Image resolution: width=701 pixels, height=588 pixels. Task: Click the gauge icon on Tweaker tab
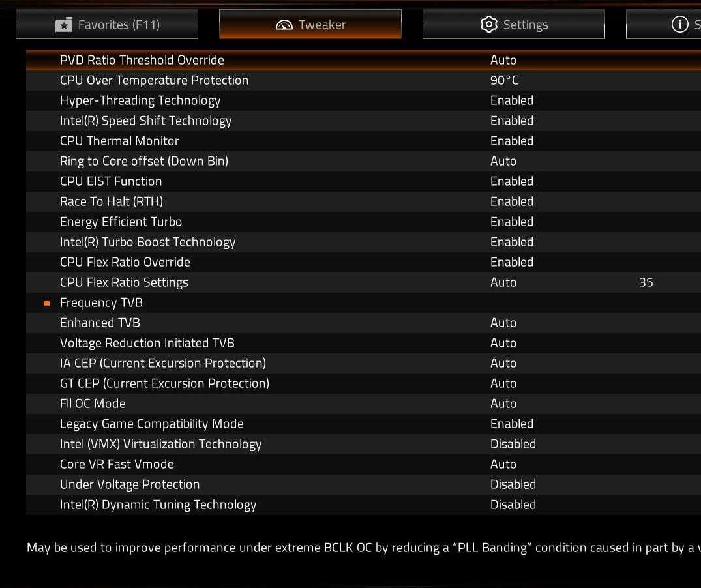click(284, 25)
